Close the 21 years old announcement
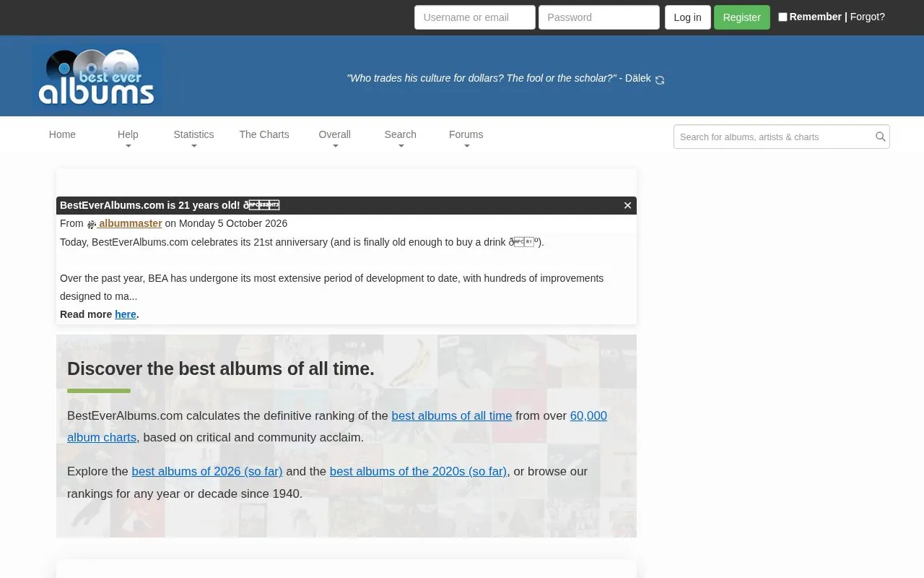The width and height of the screenshot is (924, 578). [x=627, y=205]
